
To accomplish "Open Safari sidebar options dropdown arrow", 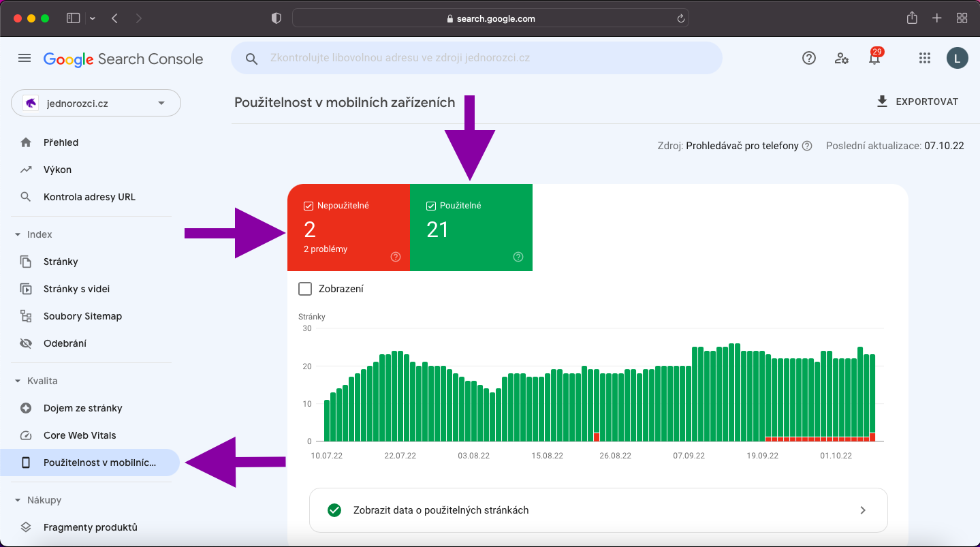I will coord(93,18).
